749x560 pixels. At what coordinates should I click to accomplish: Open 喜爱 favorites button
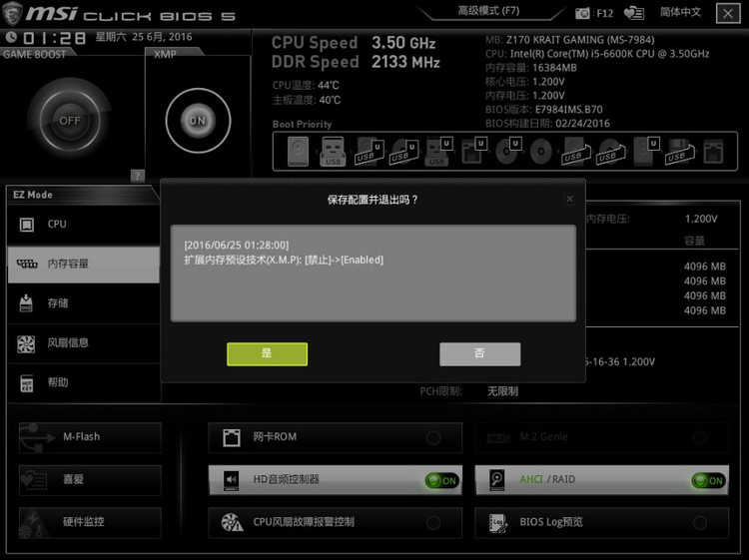[x=90, y=480]
